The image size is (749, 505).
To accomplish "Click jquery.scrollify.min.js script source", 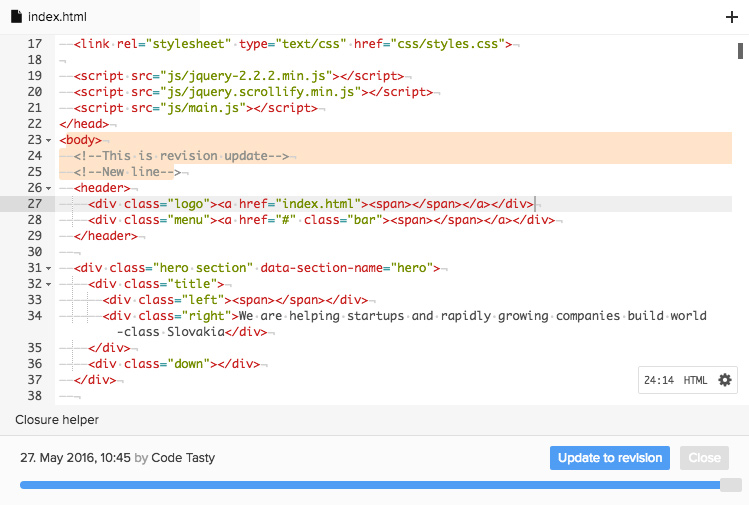I will [260, 92].
